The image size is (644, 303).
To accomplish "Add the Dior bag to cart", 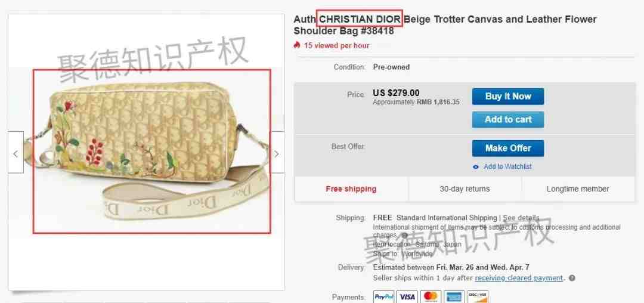I will tap(508, 119).
